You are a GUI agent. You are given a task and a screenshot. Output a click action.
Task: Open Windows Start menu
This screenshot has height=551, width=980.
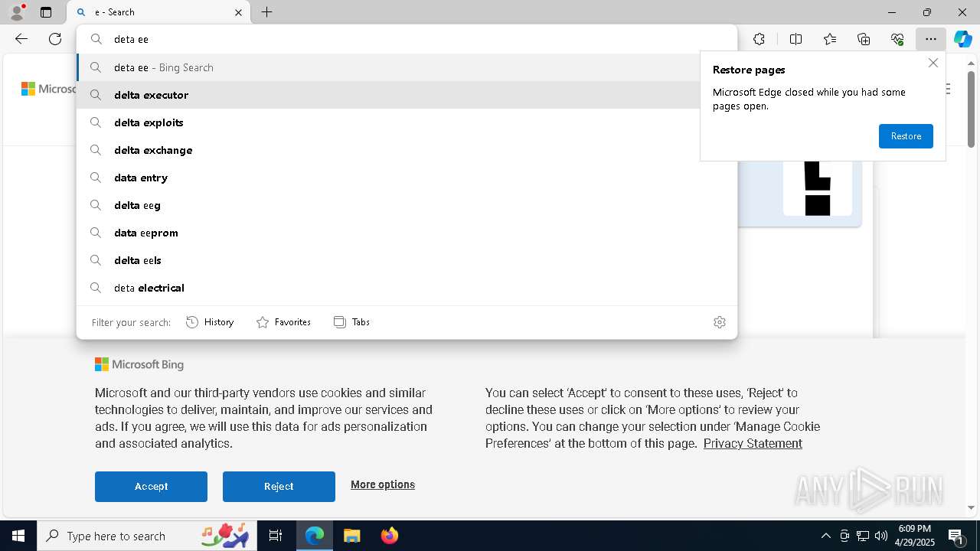tap(18, 536)
